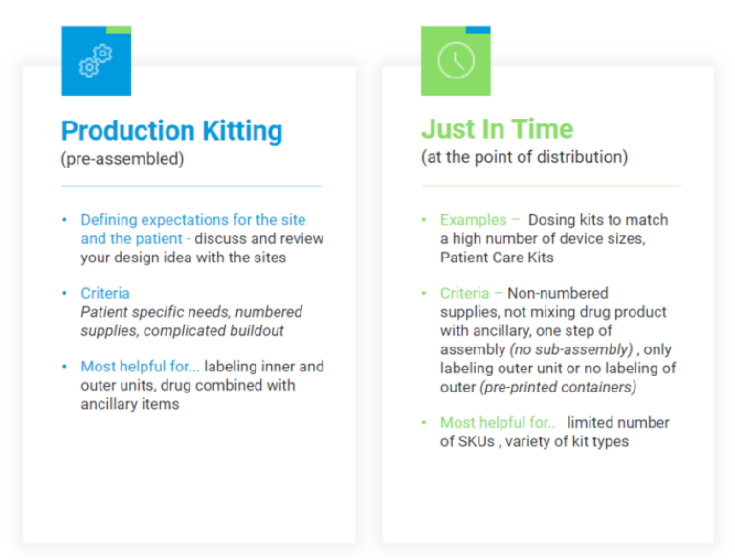The height and width of the screenshot is (560, 735).
Task: Click the small blue tab on the green tile
Action: (x=479, y=30)
